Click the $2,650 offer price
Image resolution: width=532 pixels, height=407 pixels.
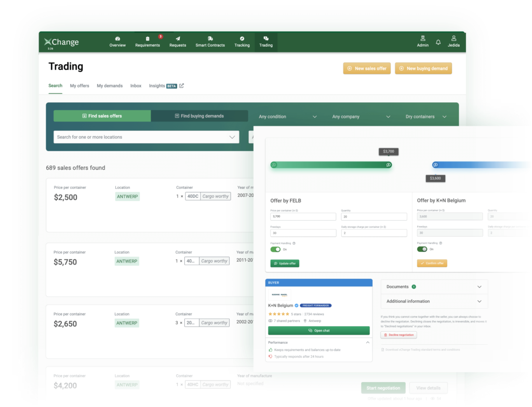coord(65,323)
